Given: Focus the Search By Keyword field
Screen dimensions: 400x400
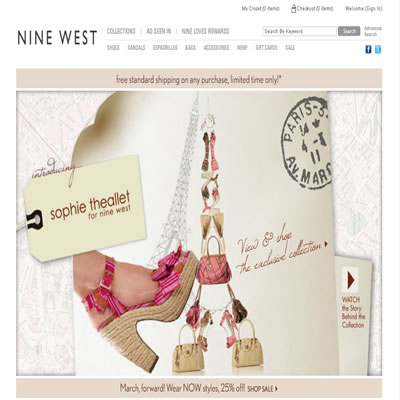Looking at the screenshot, I should (300, 31).
